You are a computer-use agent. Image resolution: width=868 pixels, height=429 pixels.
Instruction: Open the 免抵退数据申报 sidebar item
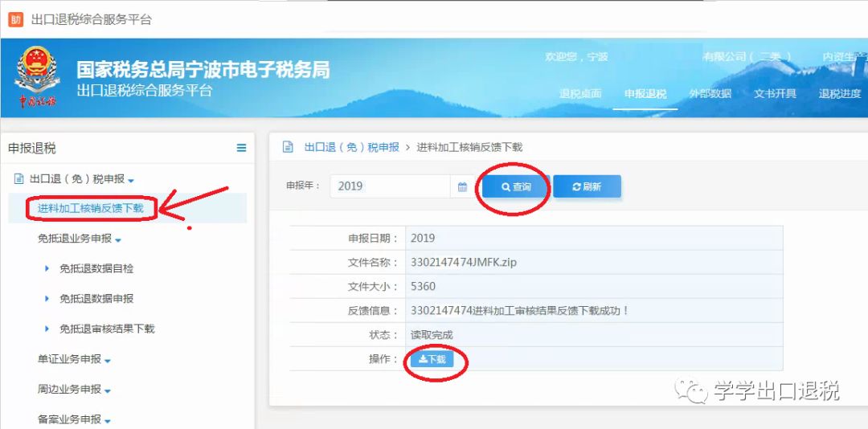point(96,298)
